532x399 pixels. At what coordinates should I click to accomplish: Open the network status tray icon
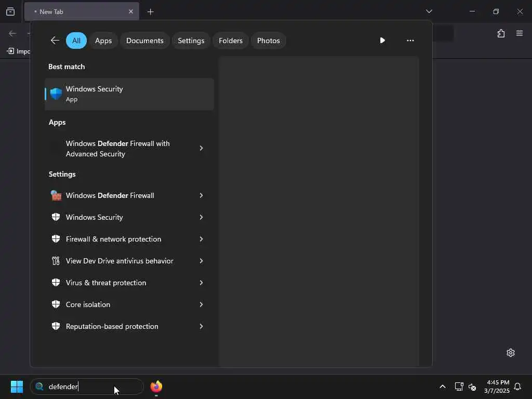[x=459, y=387]
